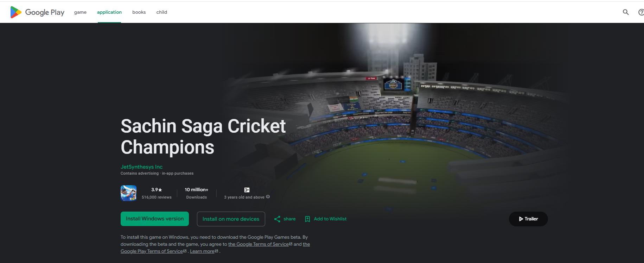Click the 10 million+ downloads text

pos(197,190)
